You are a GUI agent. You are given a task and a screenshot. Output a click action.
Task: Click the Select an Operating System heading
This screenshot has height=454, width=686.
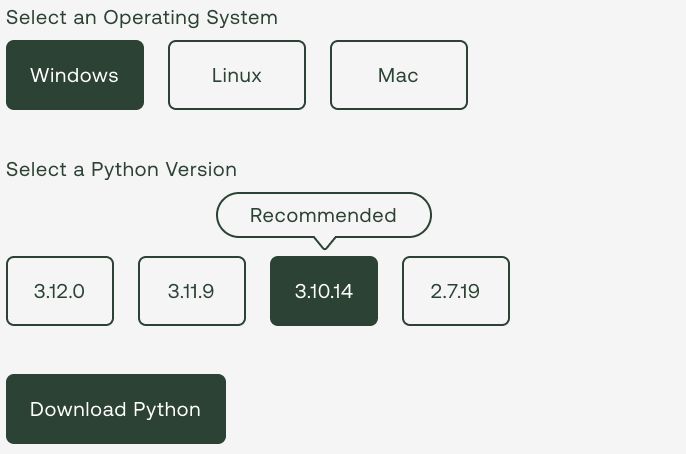point(142,18)
